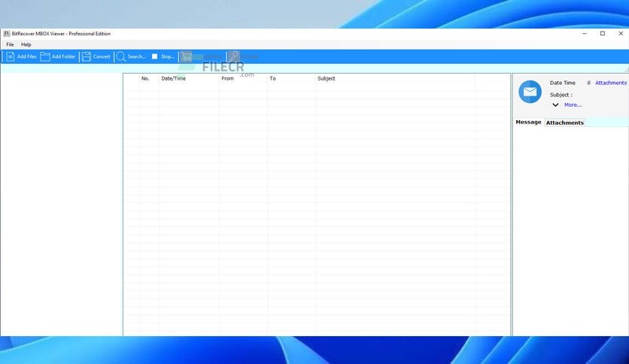Viewport: 629px width, 364px height.
Task: Expand header details with chevron arrow
Action: tap(555, 105)
